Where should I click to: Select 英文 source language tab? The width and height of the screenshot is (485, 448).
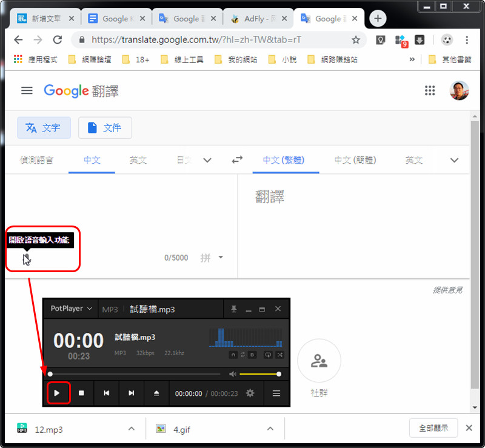click(x=138, y=160)
